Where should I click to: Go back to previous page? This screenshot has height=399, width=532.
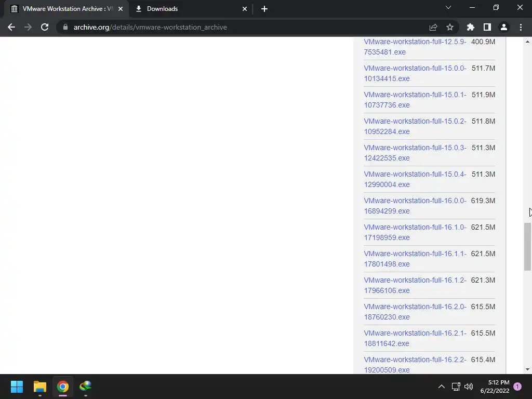click(11, 27)
